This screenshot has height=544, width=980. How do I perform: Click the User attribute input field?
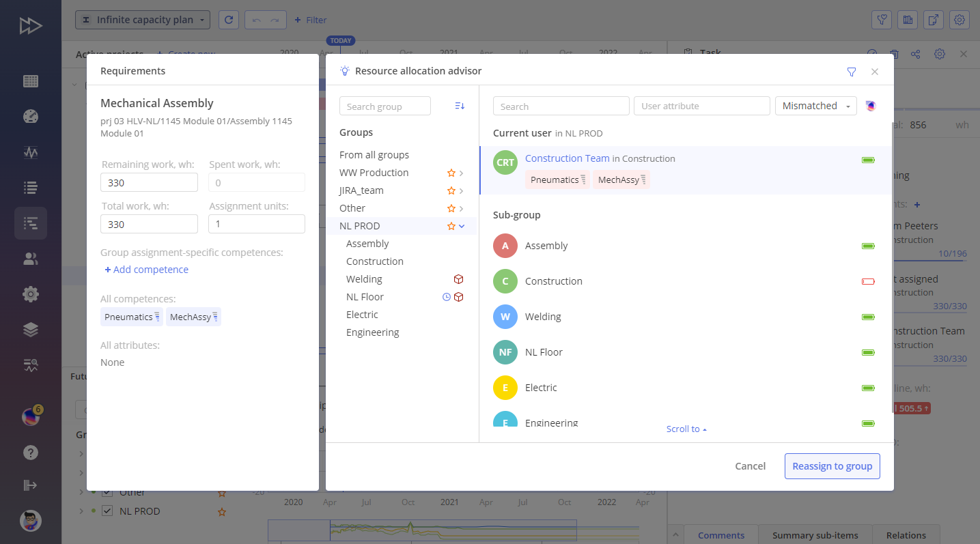(702, 106)
